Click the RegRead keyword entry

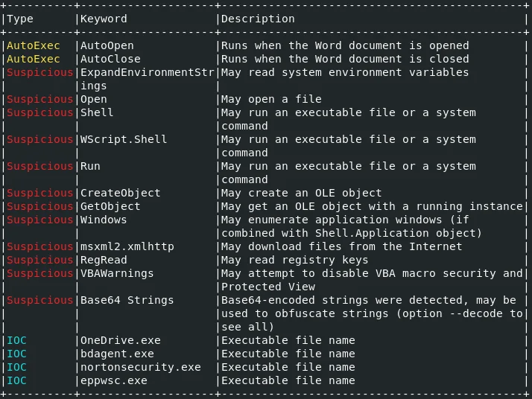pyautogui.click(x=104, y=260)
